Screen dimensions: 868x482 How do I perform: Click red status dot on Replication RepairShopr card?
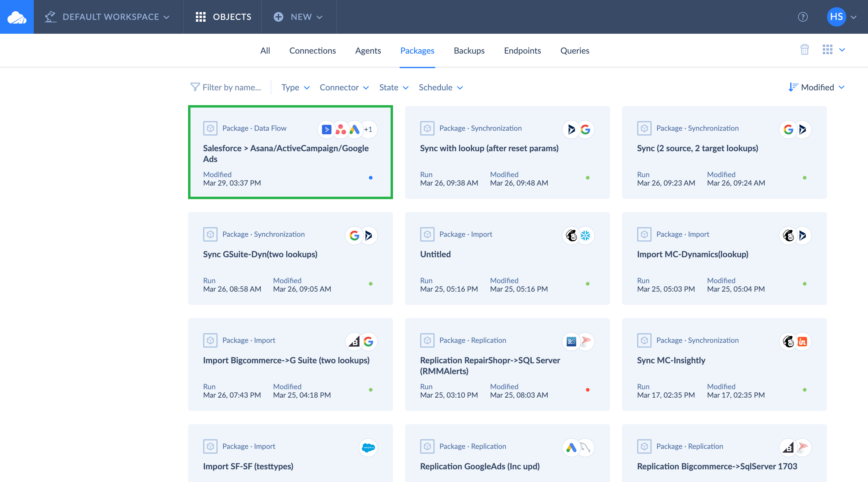point(588,390)
